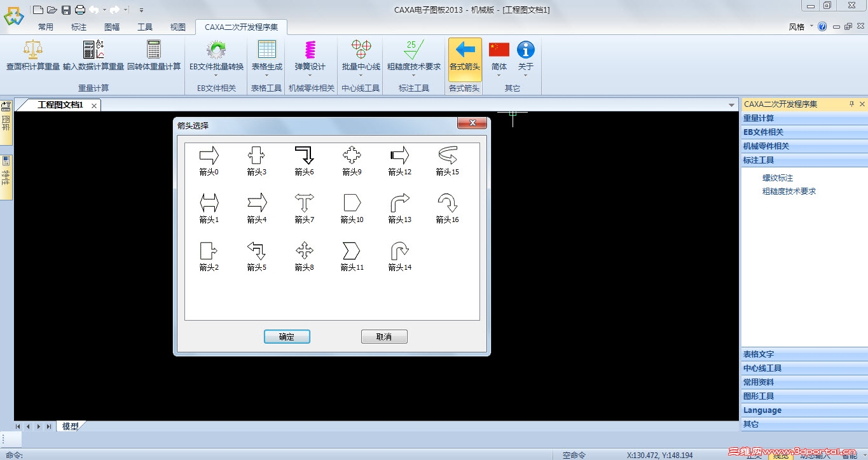
Task: Expand 重量计算 panel section
Action: coord(804,118)
